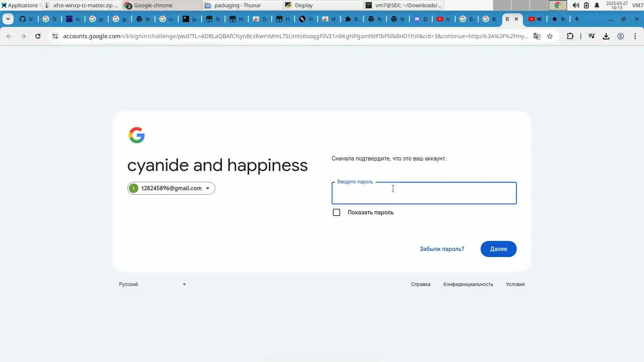Switch to the YouTube tab labeled tr

444,19
